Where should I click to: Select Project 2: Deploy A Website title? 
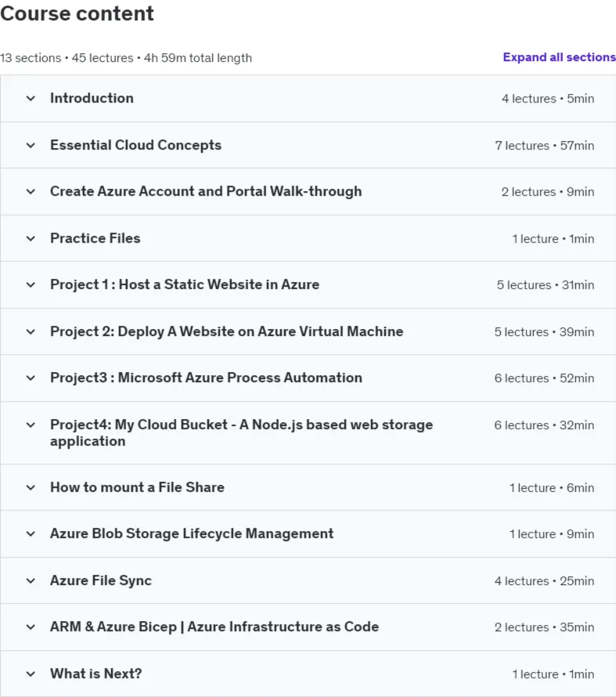coord(226,331)
